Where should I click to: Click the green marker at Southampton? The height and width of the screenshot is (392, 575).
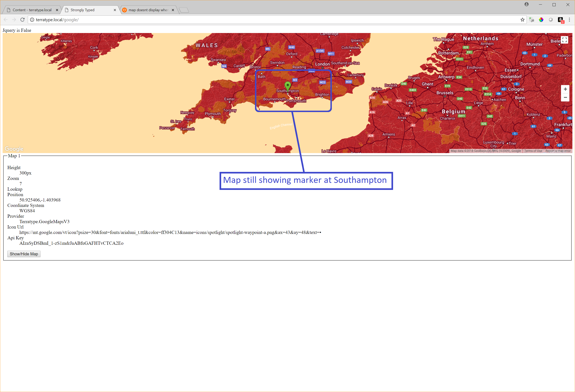pyautogui.click(x=287, y=86)
